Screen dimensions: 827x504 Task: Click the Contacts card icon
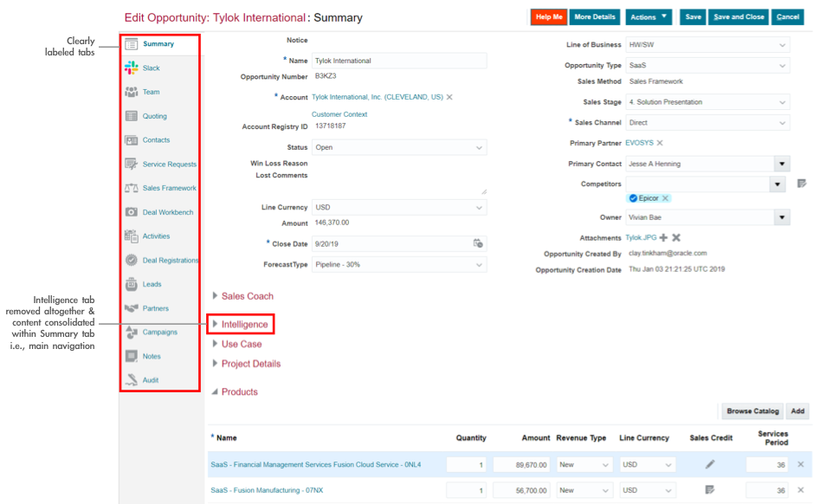point(132,140)
